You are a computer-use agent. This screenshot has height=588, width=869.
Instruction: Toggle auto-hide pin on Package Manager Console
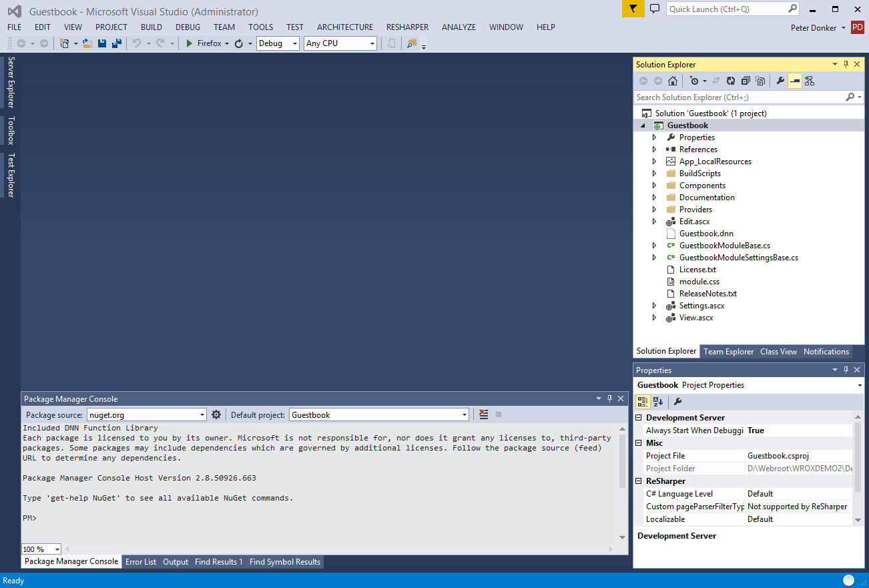click(x=609, y=398)
